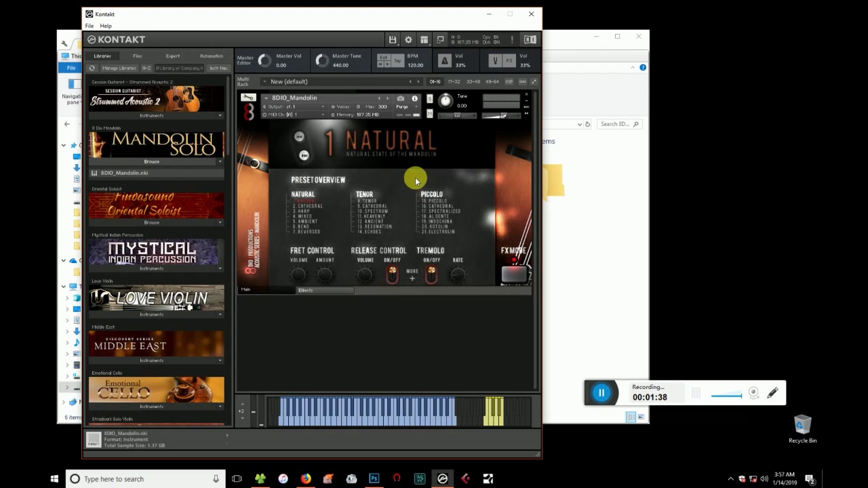The width and height of the screenshot is (868, 488).
Task: Click next preset fast-forward button
Action: click(x=304, y=155)
